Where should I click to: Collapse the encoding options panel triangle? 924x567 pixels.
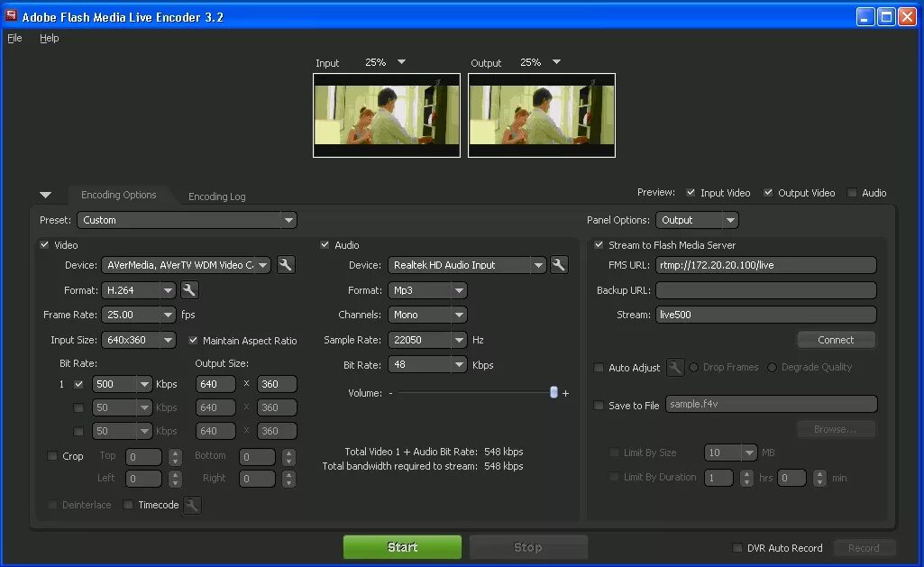tap(45, 195)
